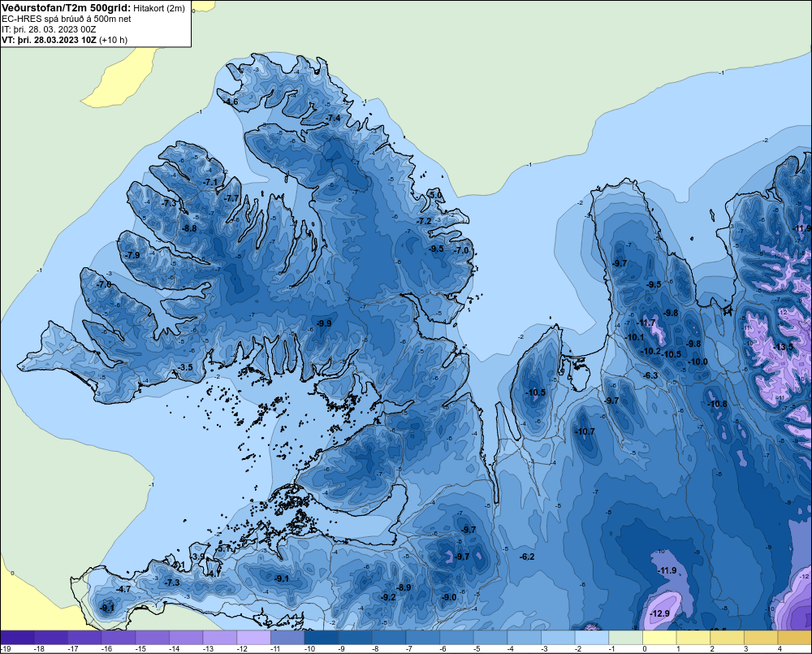Screen dimensions: 812x654
Task: Click the legend swatch between -16 and -15
Action: [119, 638]
